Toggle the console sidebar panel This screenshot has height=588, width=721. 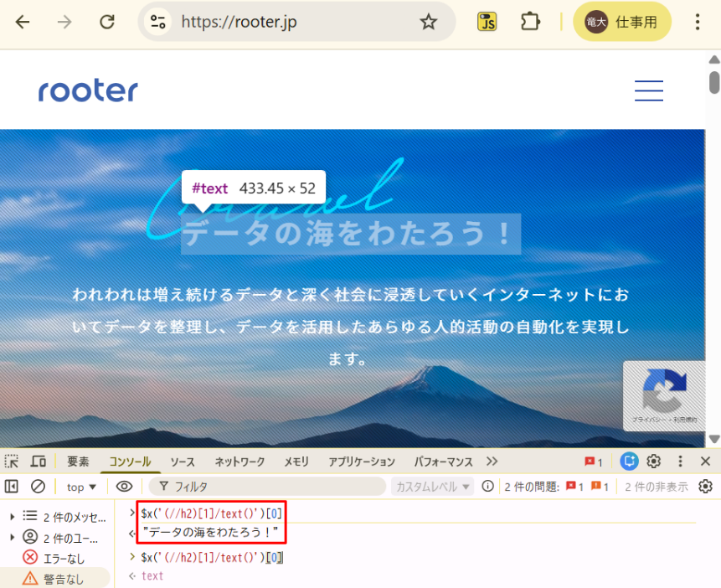click(12, 487)
